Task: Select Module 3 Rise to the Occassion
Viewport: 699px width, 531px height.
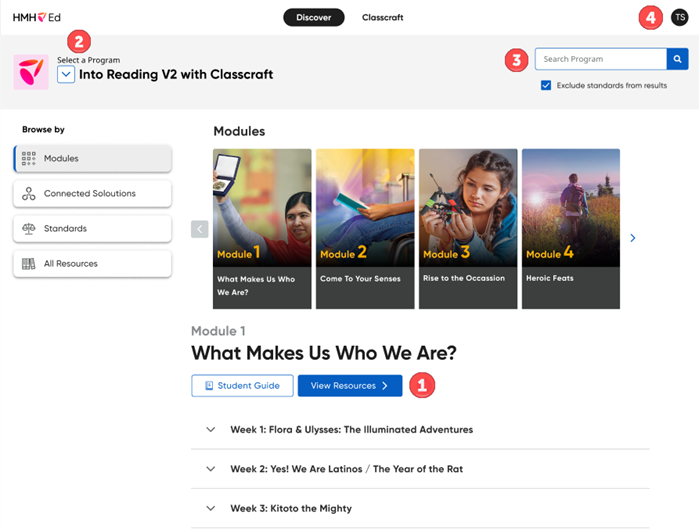Action: click(x=468, y=229)
